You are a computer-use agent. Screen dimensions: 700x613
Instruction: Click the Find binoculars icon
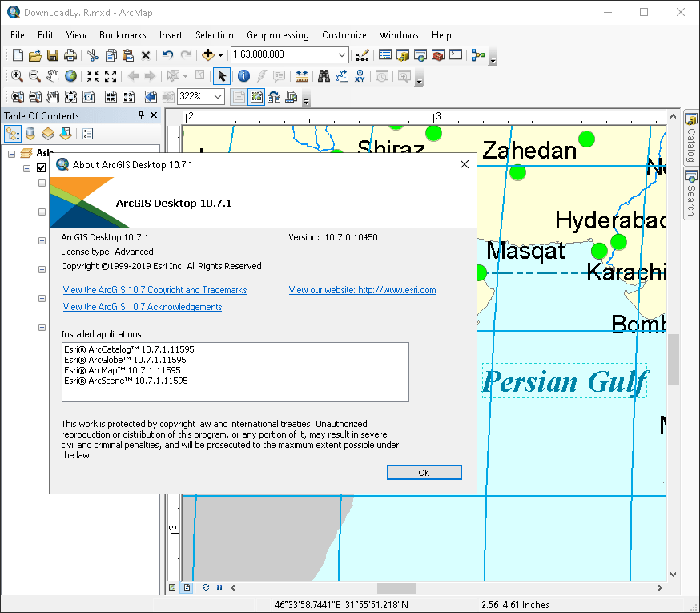click(x=324, y=76)
